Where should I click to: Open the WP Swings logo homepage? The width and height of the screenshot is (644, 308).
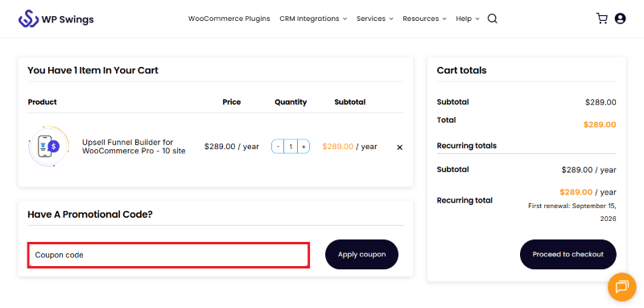(x=56, y=19)
